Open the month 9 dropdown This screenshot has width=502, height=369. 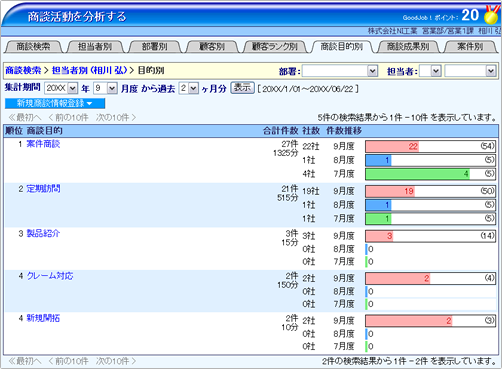coord(105,88)
